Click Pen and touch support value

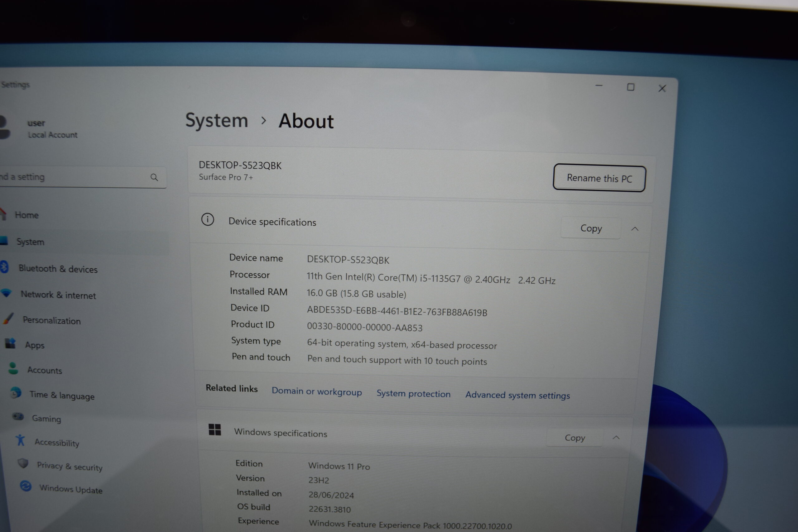[x=397, y=360]
